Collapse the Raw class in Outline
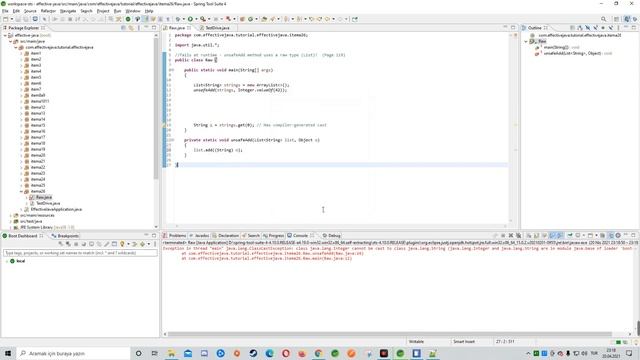This screenshot has height=360, width=640. (526, 42)
